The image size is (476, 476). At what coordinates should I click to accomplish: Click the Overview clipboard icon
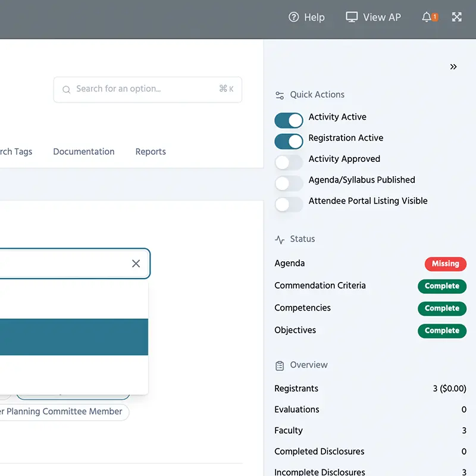tap(278, 365)
